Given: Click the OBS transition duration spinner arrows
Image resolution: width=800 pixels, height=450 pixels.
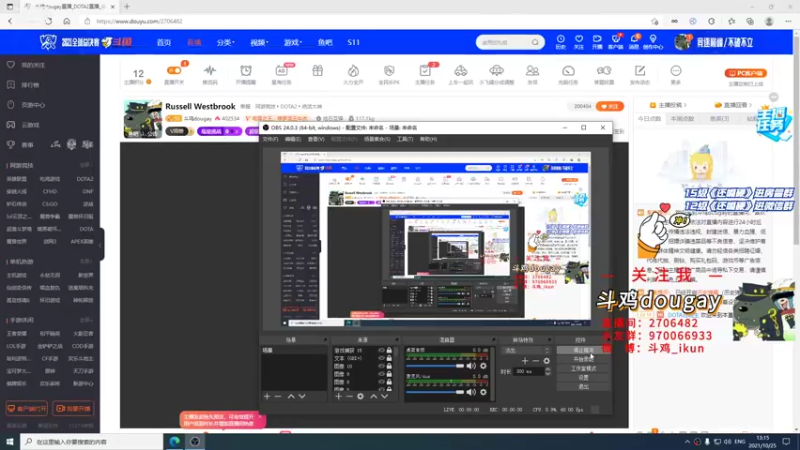Looking at the screenshot, I should [547, 371].
